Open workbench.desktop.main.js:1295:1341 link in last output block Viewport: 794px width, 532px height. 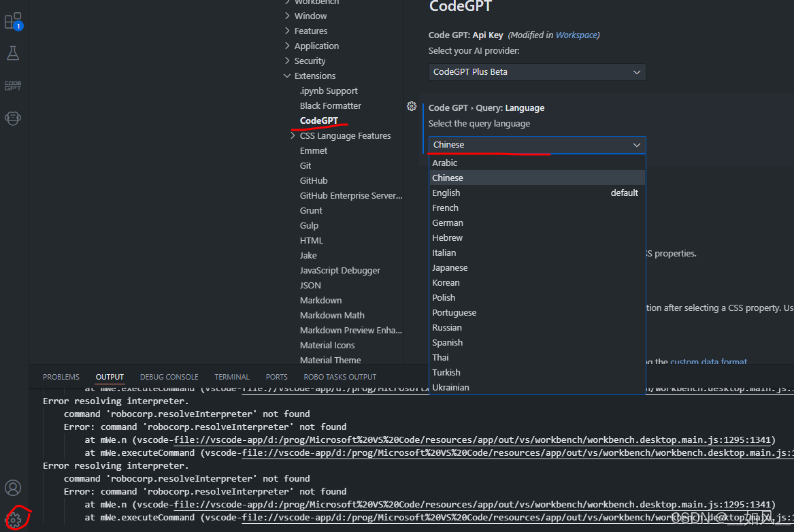[473, 505]
